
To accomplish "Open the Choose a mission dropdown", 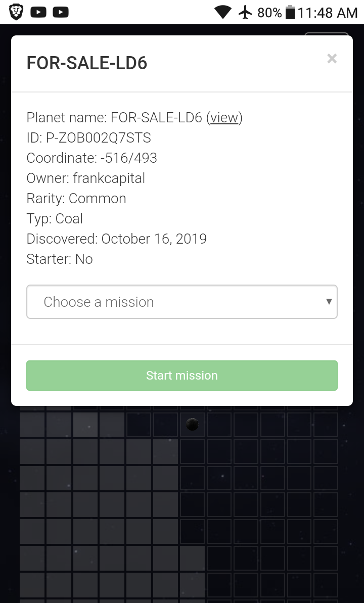I will 182,302.
